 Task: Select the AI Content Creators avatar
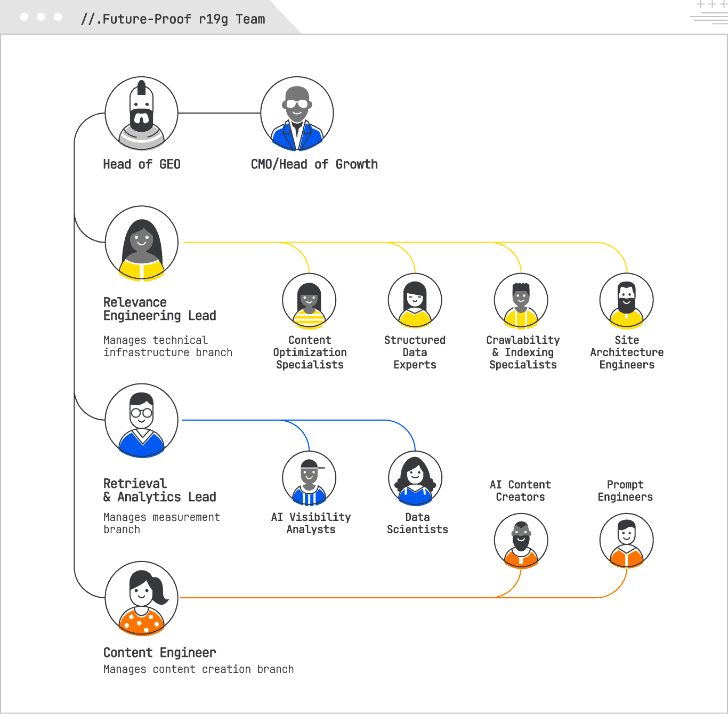521,541
